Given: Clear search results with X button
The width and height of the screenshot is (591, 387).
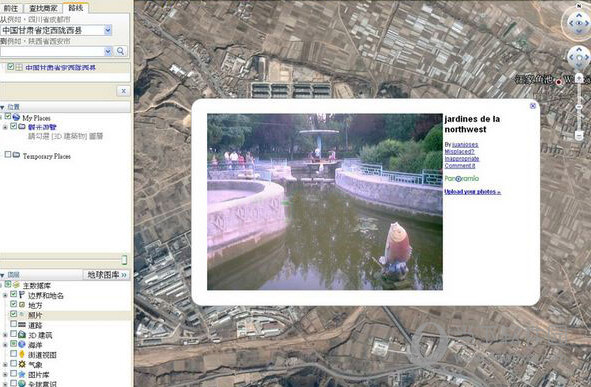Looking at the screenshot, I should coord(123,91).
